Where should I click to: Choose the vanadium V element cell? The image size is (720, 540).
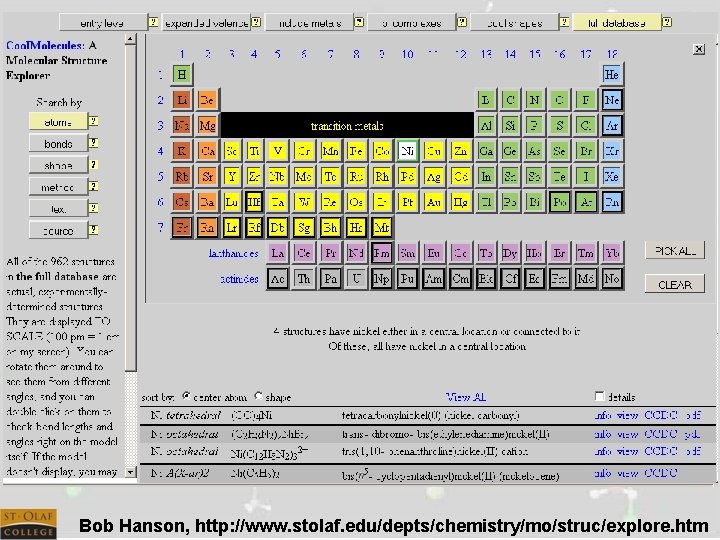[x=277, y=151]
